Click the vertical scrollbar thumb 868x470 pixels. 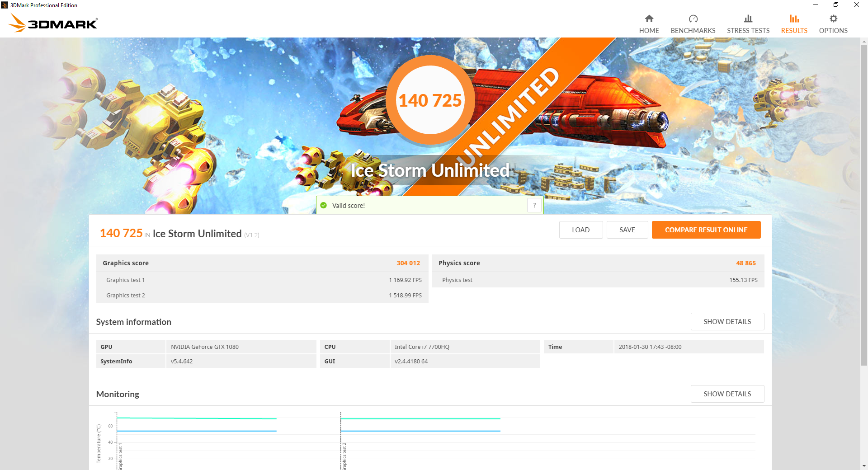[x=864, y=203]
